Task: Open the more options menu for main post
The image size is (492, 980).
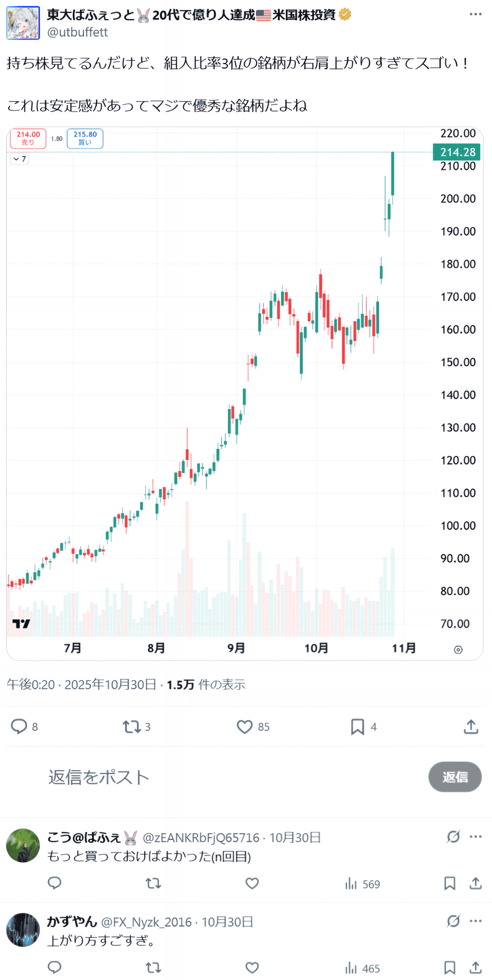Action: tap(475, 14)
